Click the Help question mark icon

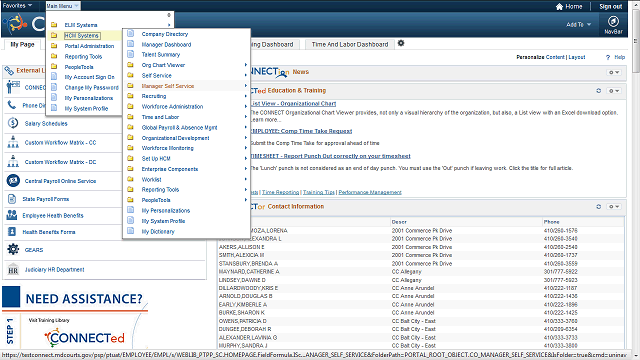[x=608, y=58]
